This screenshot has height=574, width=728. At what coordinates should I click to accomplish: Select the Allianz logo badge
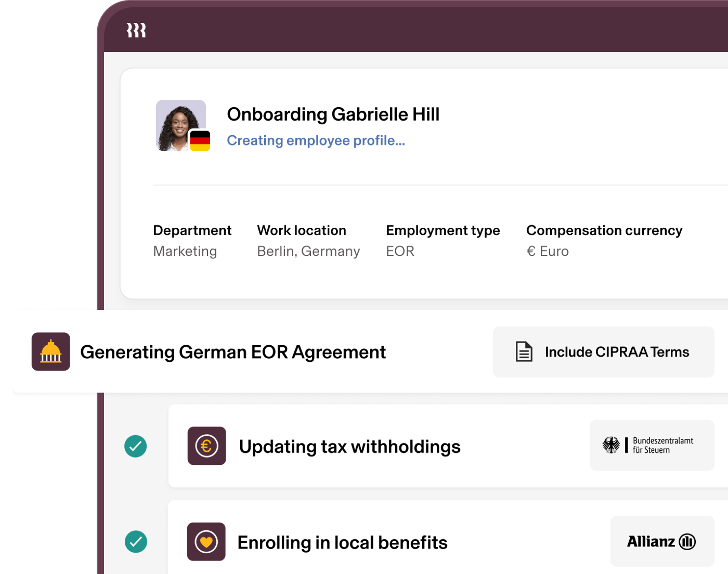coord(661,541)
